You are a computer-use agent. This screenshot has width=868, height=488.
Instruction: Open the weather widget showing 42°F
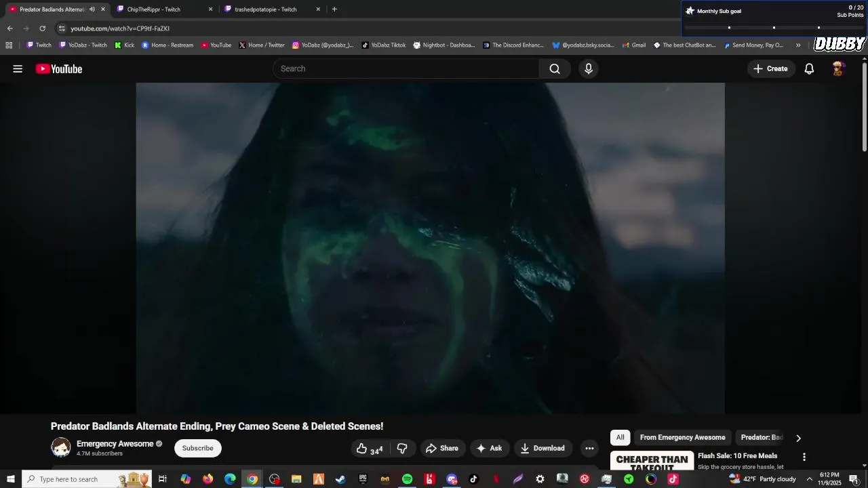762,479
